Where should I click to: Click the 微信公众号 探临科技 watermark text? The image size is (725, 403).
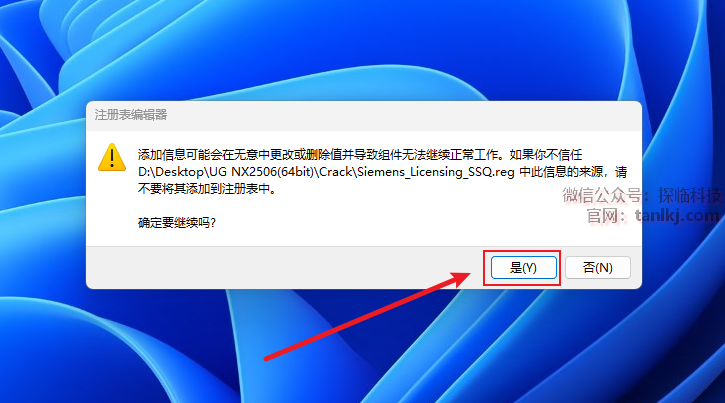(x=642, y=195)
